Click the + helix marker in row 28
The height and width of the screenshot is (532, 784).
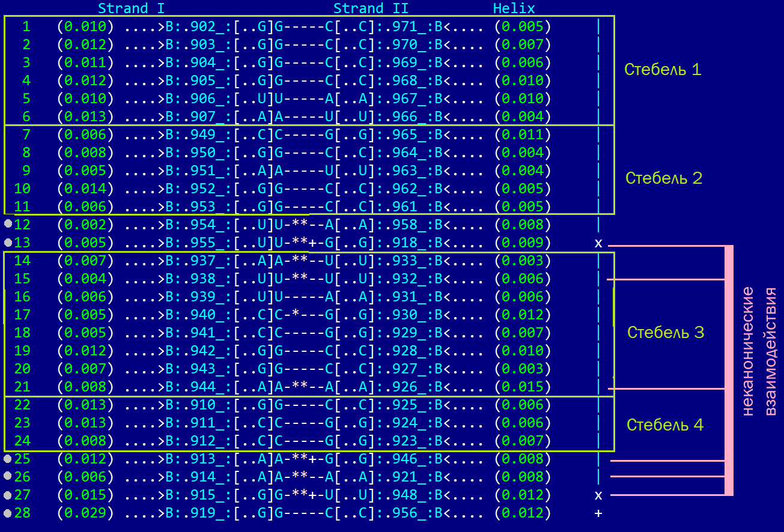(598, 514)
